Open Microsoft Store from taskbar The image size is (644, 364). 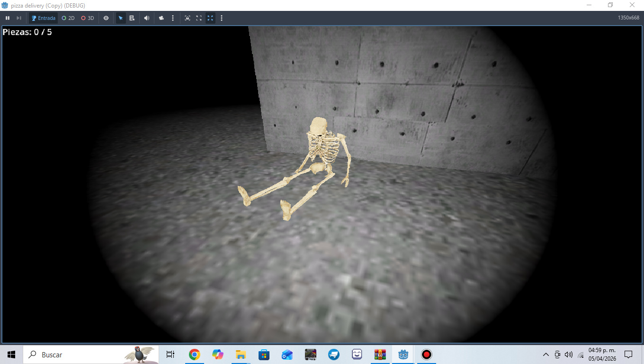point(264,355)
